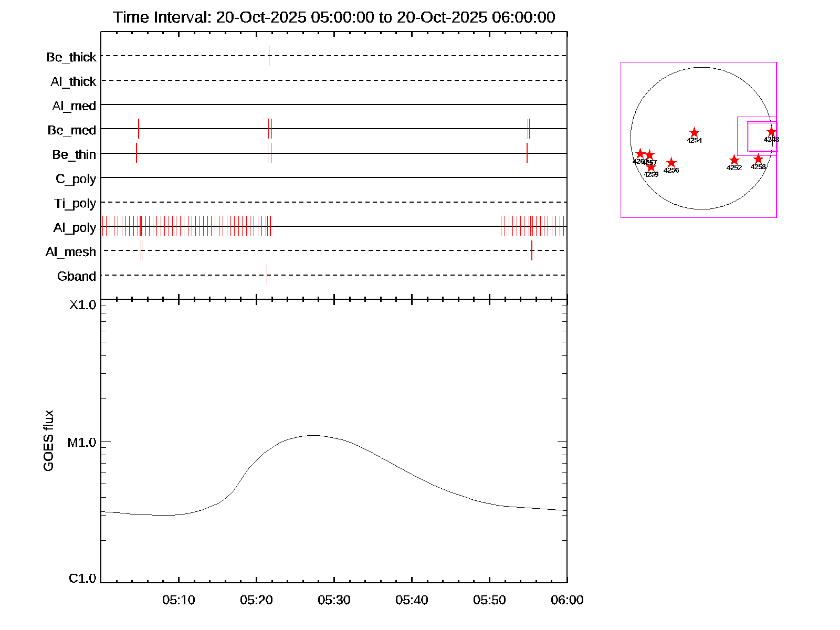Click the Time Interval title text
Viewport: 840px width, 630px height.
[334, 17]
